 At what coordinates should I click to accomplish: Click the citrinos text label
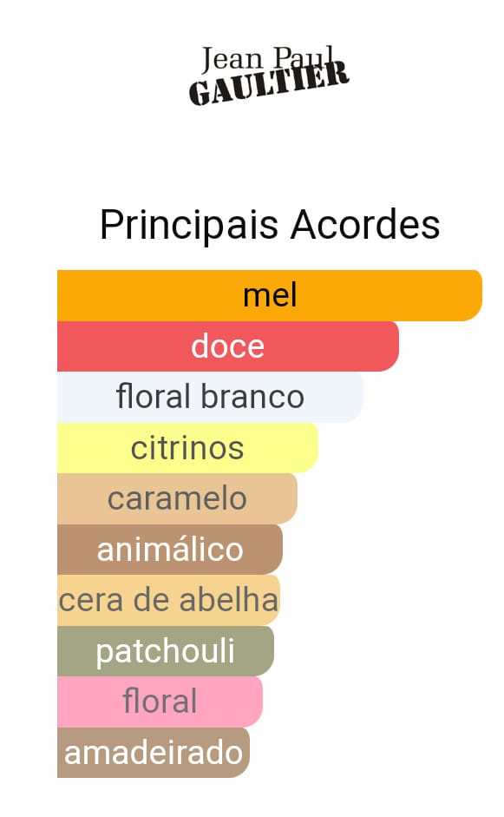tap(187, 448)
